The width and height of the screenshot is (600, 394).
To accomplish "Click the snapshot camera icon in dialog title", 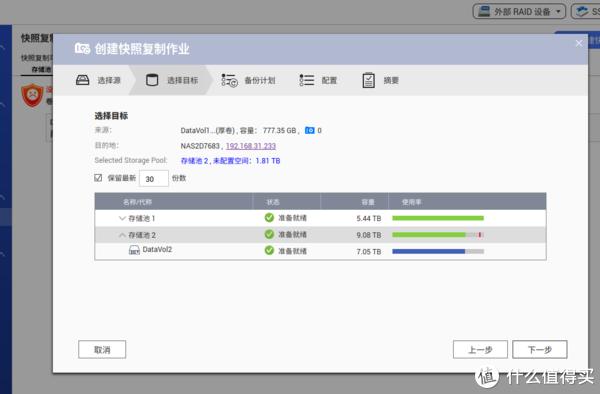I will (82, 49).
